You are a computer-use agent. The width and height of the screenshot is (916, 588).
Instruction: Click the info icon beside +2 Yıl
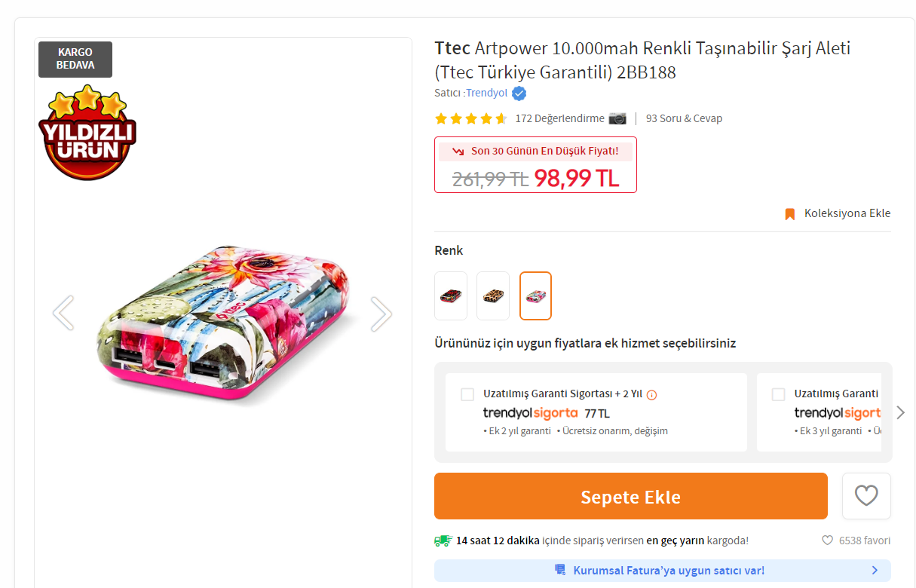tap(652, 394)
